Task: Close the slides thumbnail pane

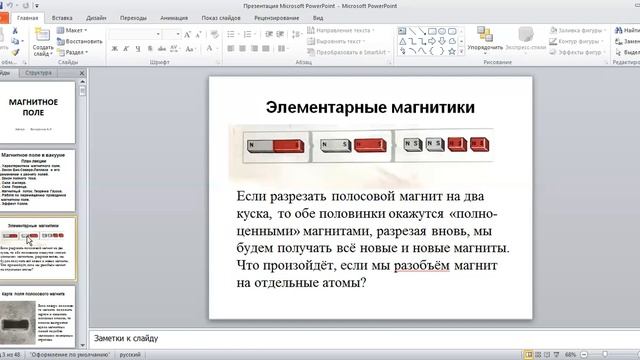Action: coord(82,73)
